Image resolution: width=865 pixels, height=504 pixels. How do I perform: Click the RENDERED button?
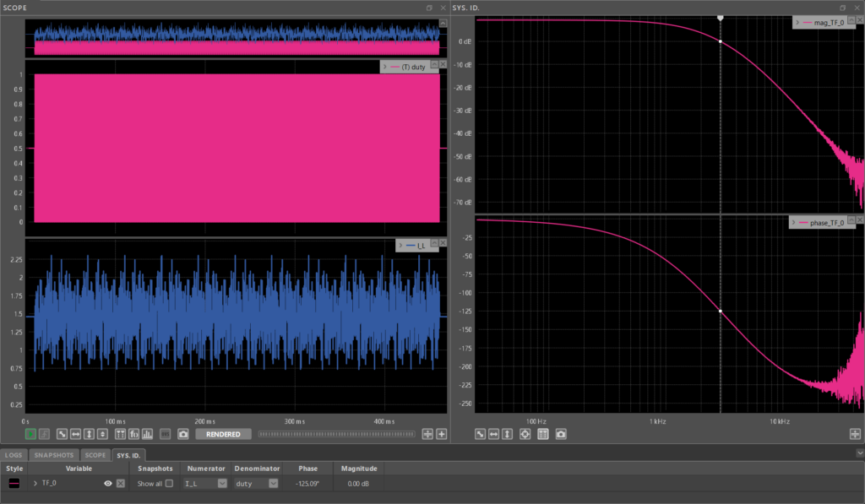point(223,435)
